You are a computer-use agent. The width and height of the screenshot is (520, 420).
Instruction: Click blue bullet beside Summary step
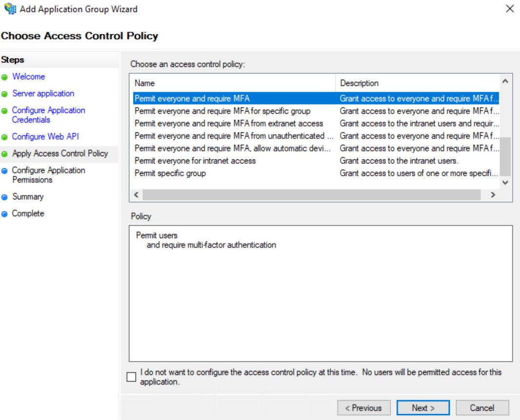point(4,197)
